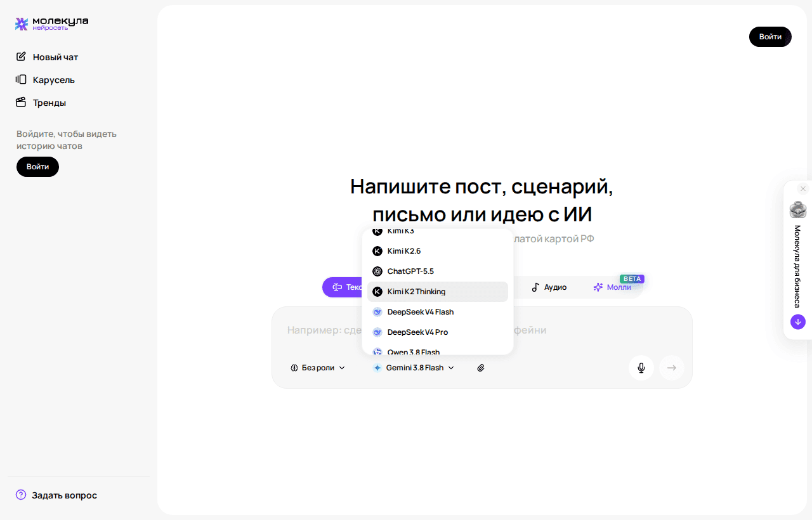812x520 pixels.
Task: Select ChatGPT-5.5 in the model list
Action: click(438, 271)
